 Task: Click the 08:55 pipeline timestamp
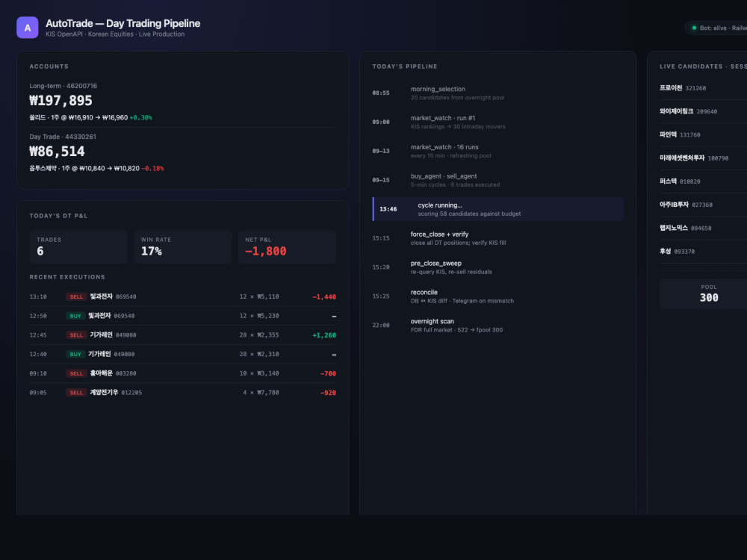(381, 93)
